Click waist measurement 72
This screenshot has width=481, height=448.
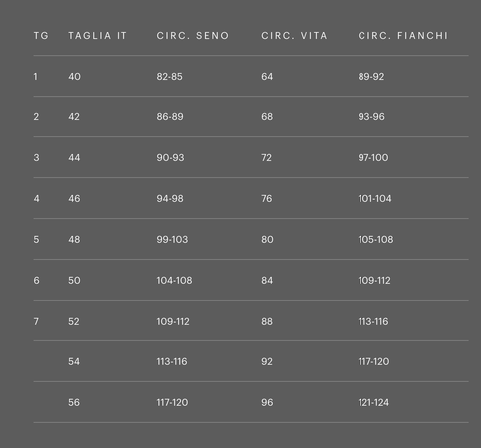pos(266,158)
